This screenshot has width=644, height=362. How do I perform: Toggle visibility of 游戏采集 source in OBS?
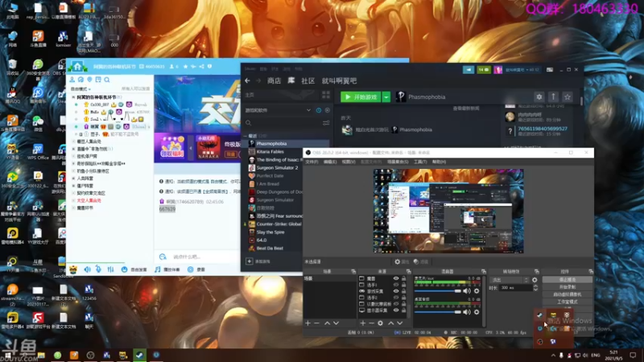[396, 291]
